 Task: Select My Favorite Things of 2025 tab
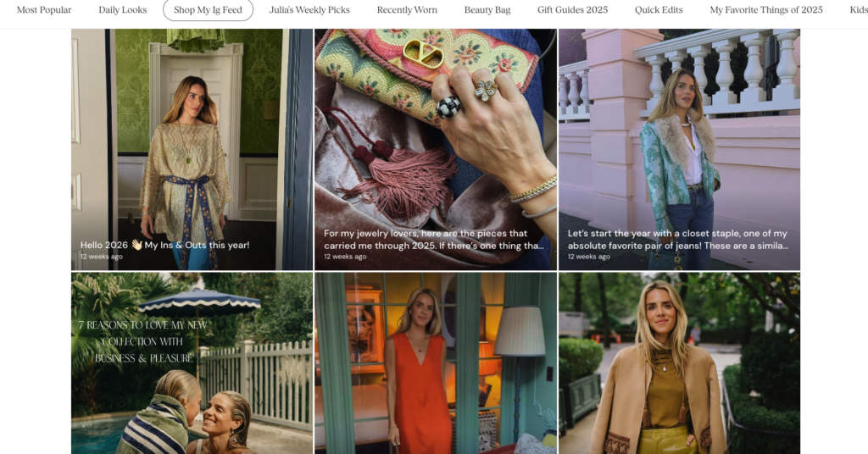[x=765, y=10]
